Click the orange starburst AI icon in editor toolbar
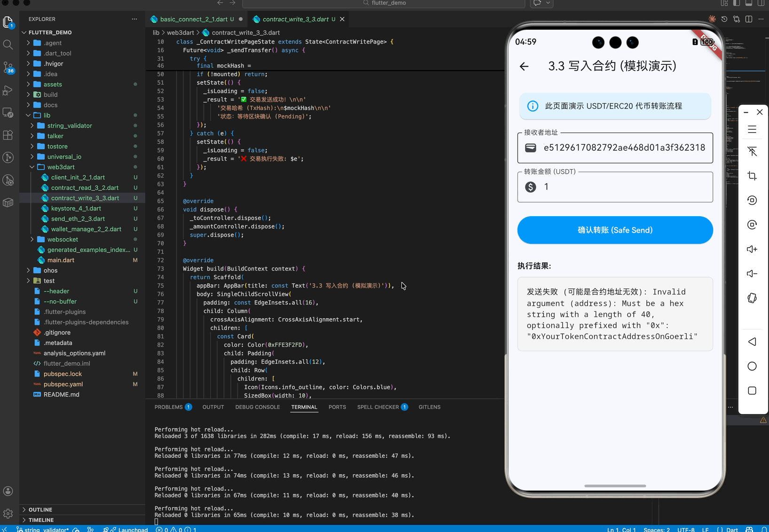This screenshot has height=532, width=769. click(x=712, y=19)
